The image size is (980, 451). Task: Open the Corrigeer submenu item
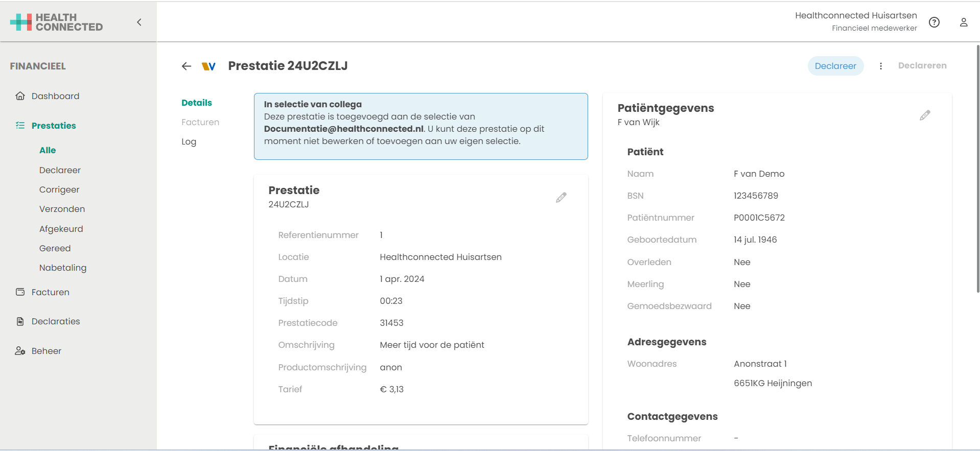(x=59, y=189)
